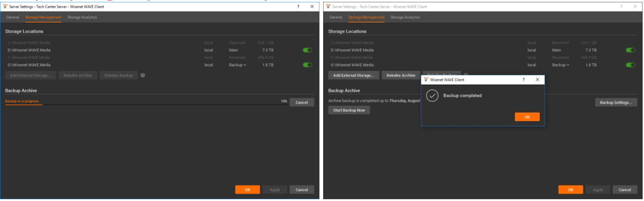Open Storage Management tab in backup-in-progress window
This screenshot has width=644, height=201.
[43, 17]
